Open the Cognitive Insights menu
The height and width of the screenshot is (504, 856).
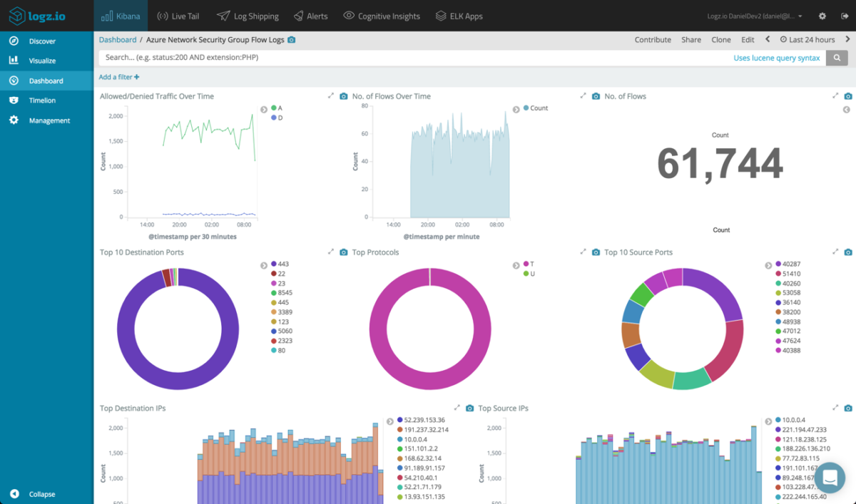click(x=381, y=15)
